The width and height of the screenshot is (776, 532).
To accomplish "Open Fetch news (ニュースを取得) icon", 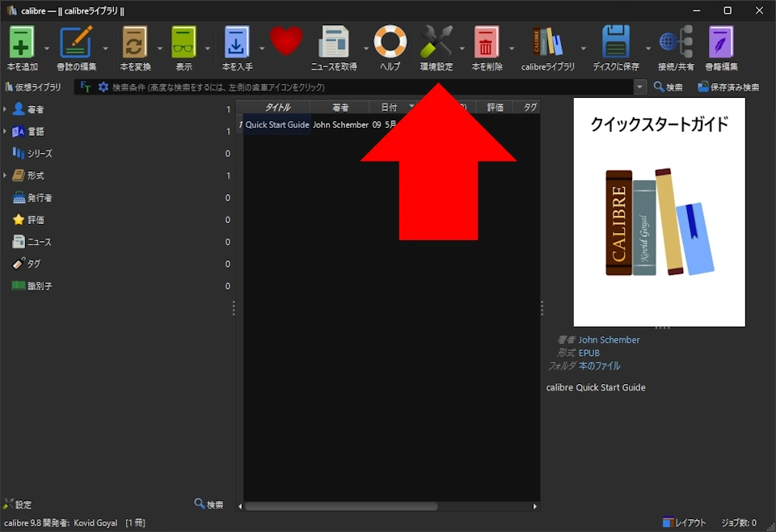I will [x=334, y=42].
